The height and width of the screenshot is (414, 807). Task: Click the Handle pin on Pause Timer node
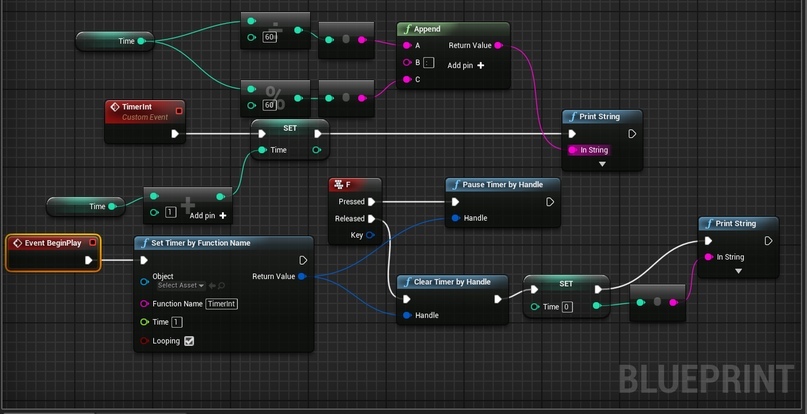[455, 218]
